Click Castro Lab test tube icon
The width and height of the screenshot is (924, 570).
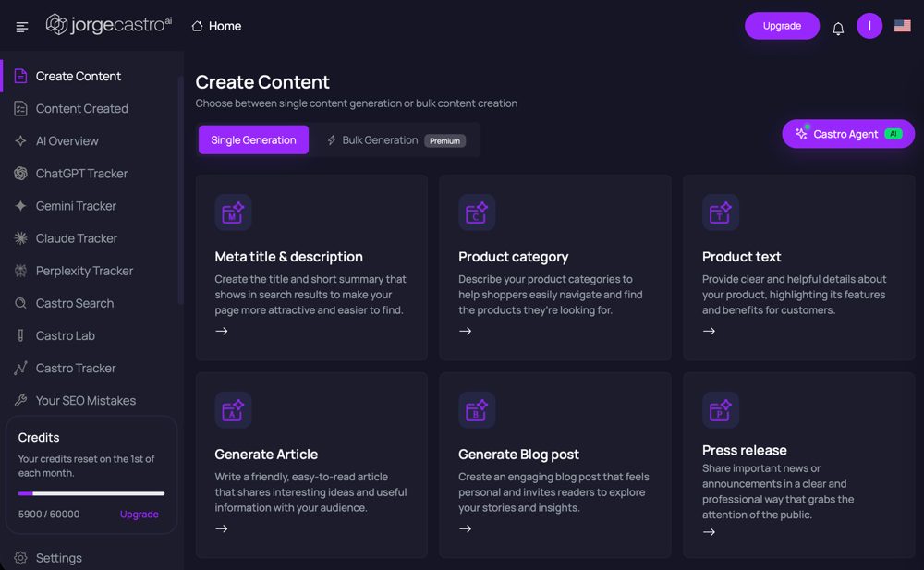[20, 335]
